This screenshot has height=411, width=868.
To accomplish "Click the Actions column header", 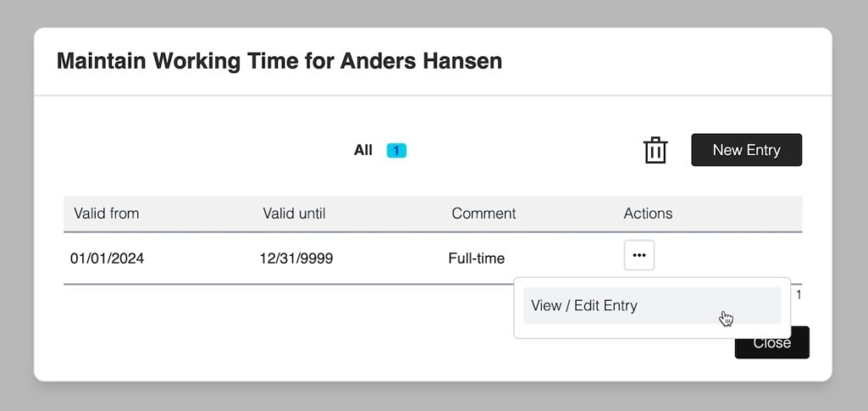I will tap(648, 214).
